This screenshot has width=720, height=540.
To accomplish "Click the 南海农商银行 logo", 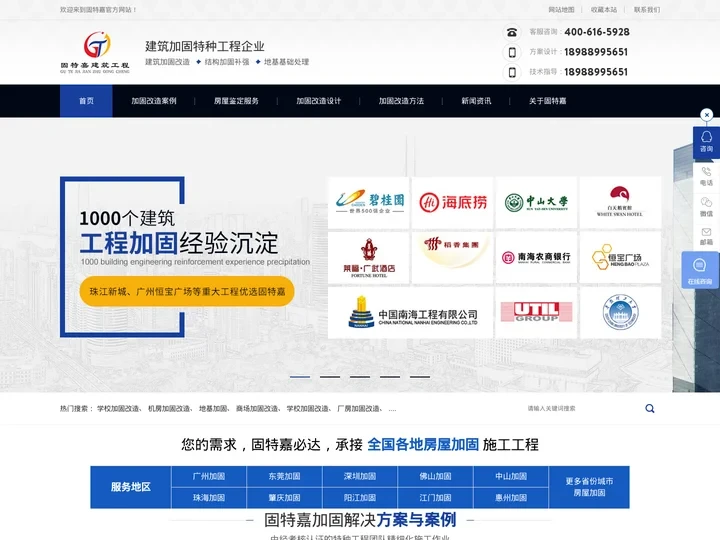I will tap(536, 257).
